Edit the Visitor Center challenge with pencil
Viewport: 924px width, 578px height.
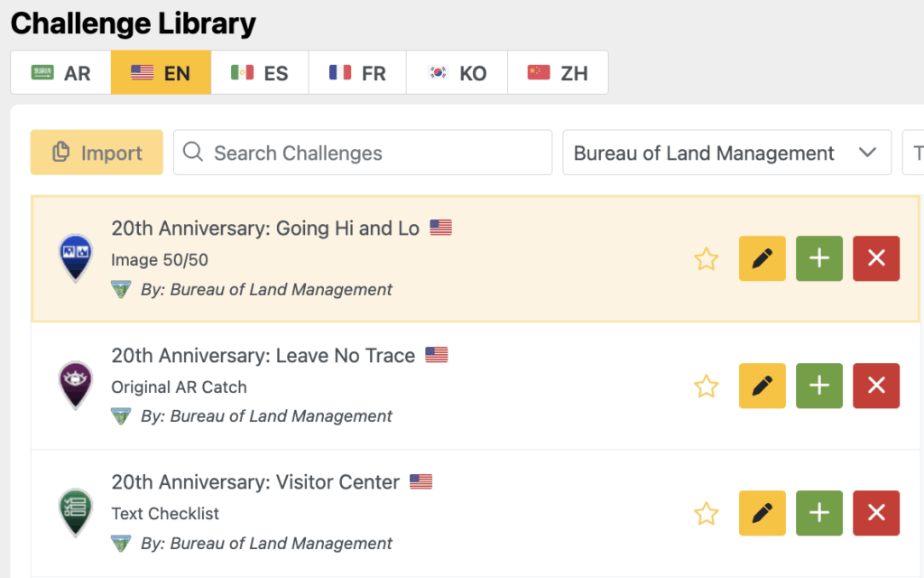tap(762, 513)
